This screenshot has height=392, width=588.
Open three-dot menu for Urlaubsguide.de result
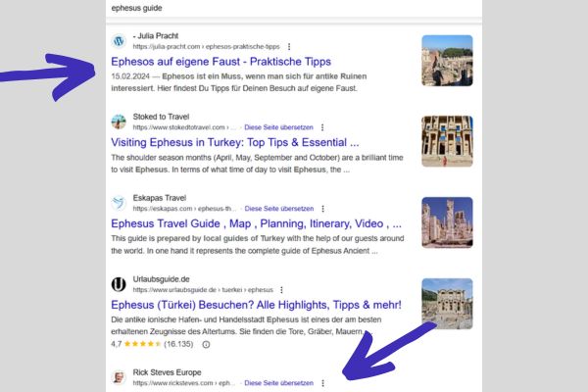click(x=281, y=290)
